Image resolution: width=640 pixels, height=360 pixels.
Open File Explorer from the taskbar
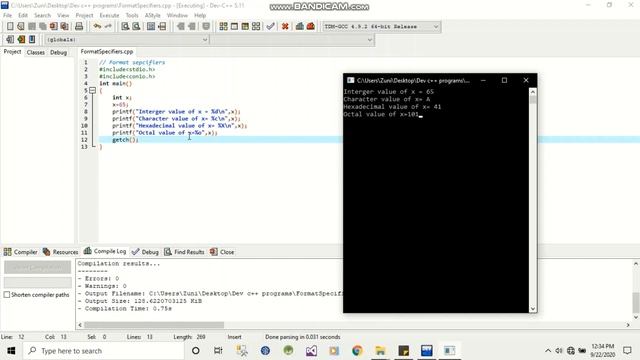pos(380,351)
